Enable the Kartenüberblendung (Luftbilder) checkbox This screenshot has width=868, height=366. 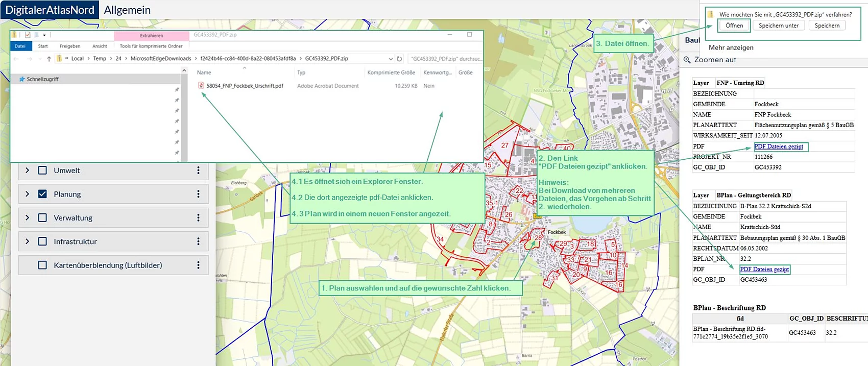point(42,265)
